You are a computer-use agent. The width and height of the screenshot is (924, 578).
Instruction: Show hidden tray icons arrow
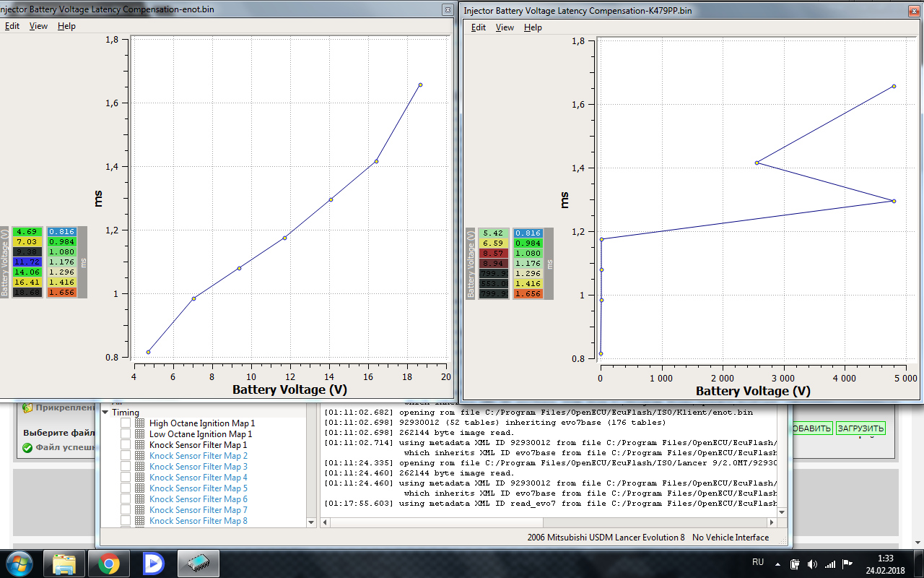click(x=777, y=564)
